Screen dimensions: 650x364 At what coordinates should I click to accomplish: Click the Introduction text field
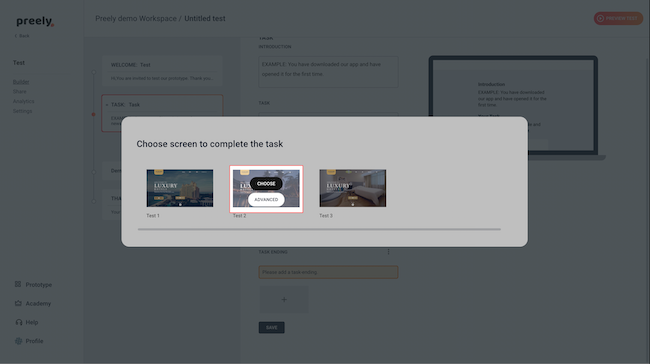[x=328, y=72]
